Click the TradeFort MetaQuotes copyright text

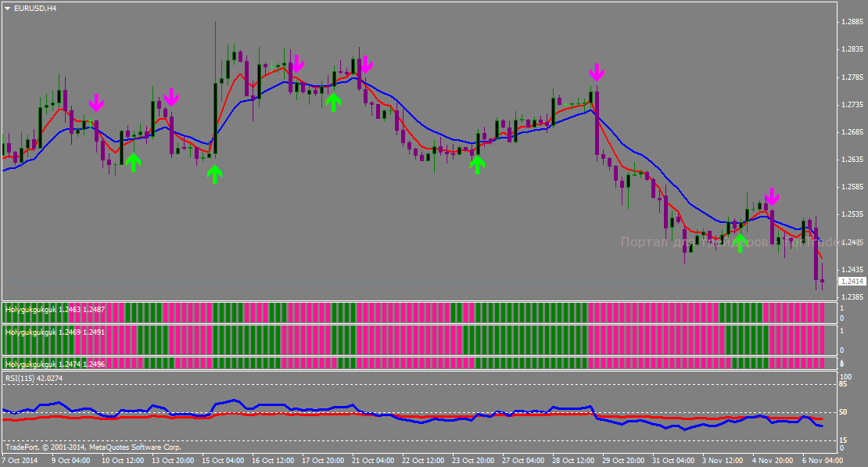93,447
